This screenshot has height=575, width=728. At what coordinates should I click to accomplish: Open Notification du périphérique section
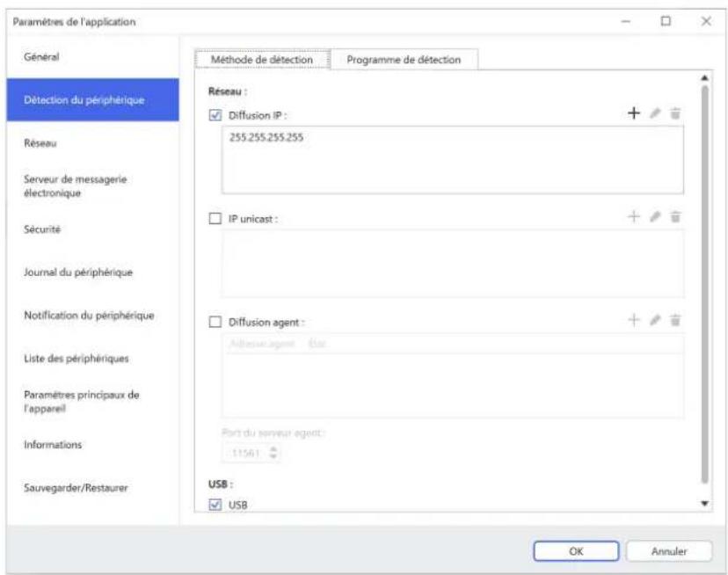coord(93,316)
